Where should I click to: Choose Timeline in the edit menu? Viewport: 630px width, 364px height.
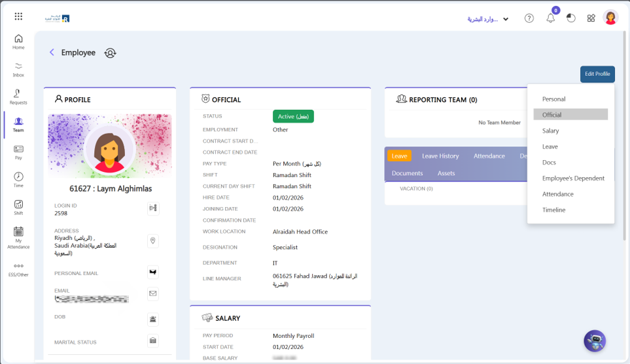pyautogui.click(x=553, y=210)
